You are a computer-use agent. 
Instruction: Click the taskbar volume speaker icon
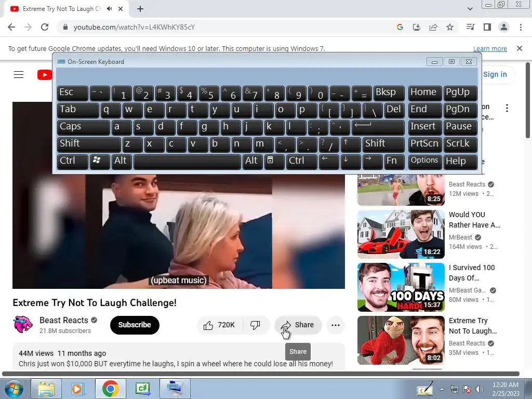tap(479, 389)
